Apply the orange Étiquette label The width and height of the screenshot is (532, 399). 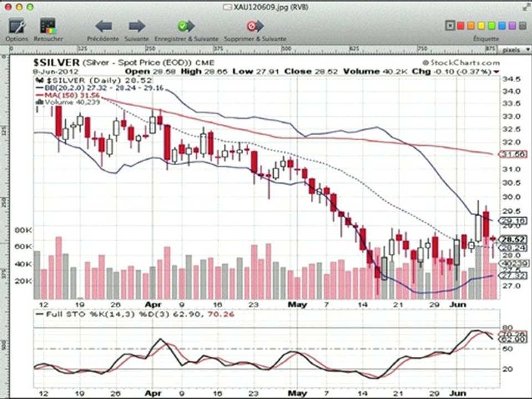click(471, 25)
